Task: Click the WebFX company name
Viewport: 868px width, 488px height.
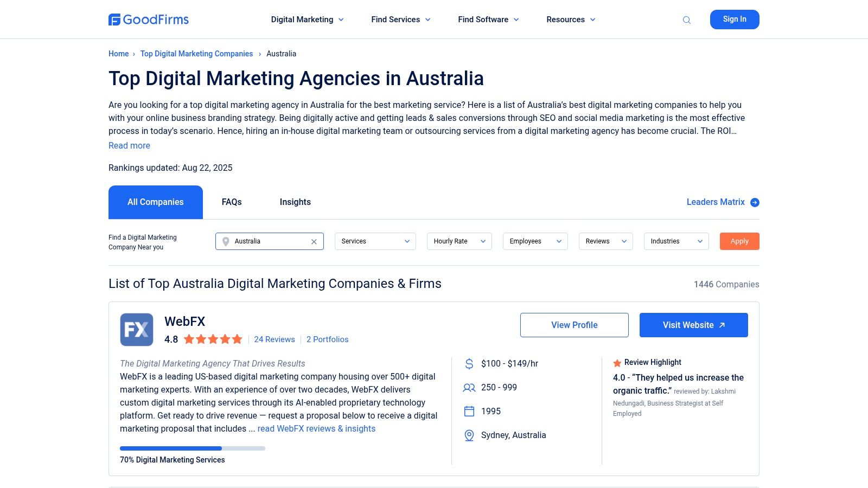Action: (185, 322)
